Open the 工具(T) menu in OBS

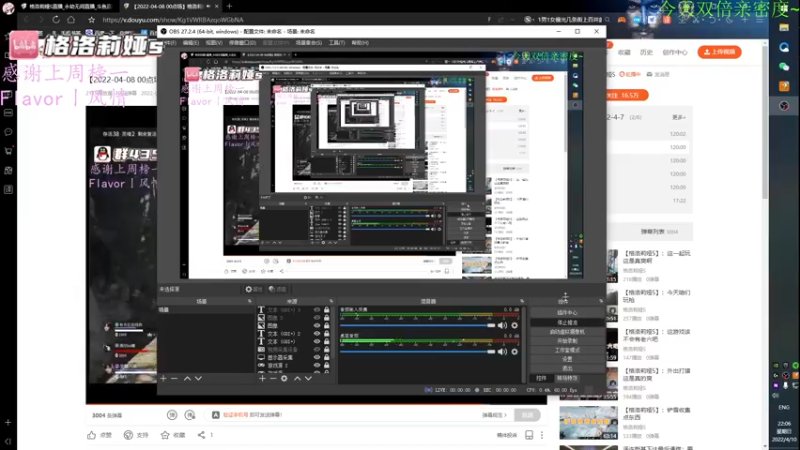pyautogui.click(x=337, y=43)
